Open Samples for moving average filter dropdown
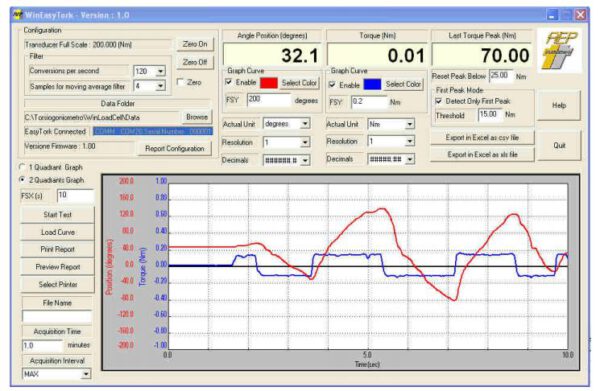 (x=161, y=86)
